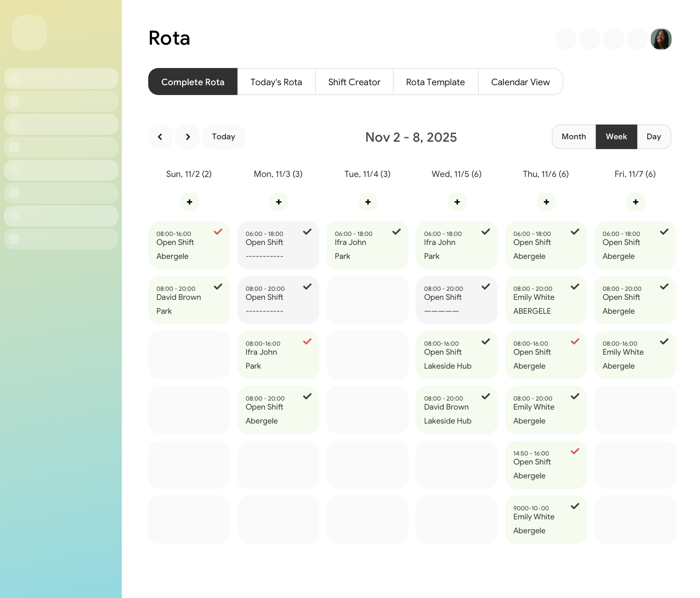Screen dimensions: 700x598
Task: Select the Week view option
Action: click(x=616, y=136)
